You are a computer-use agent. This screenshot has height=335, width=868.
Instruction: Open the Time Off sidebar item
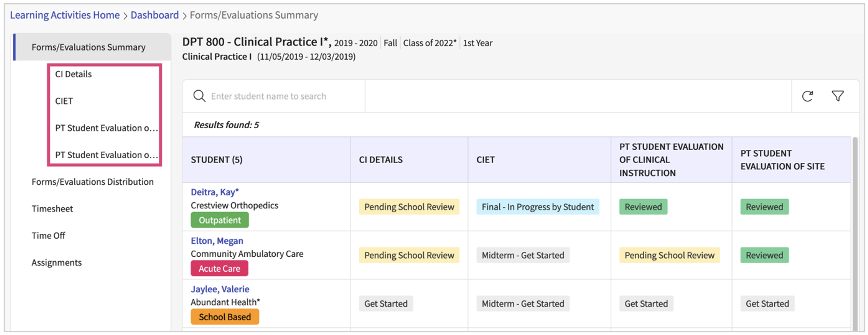pos(48,236)
